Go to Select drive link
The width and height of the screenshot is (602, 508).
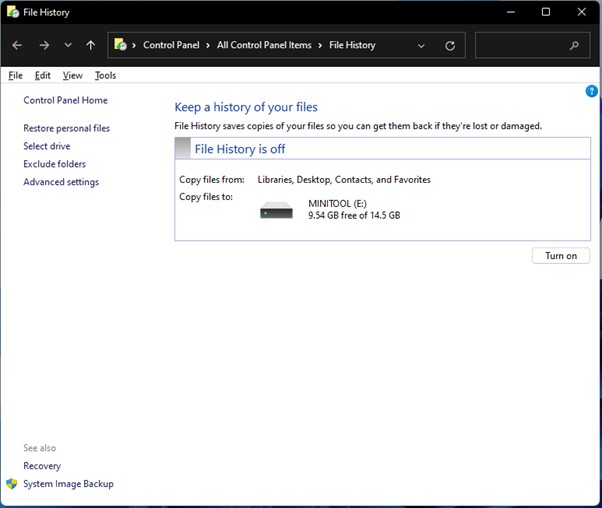click(47, 146)
